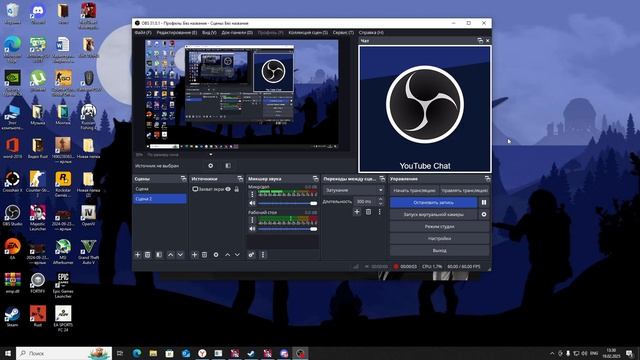Stop the recording with the blue button
The width and height of the screenshot is (640, 360).
coord(433,202)
